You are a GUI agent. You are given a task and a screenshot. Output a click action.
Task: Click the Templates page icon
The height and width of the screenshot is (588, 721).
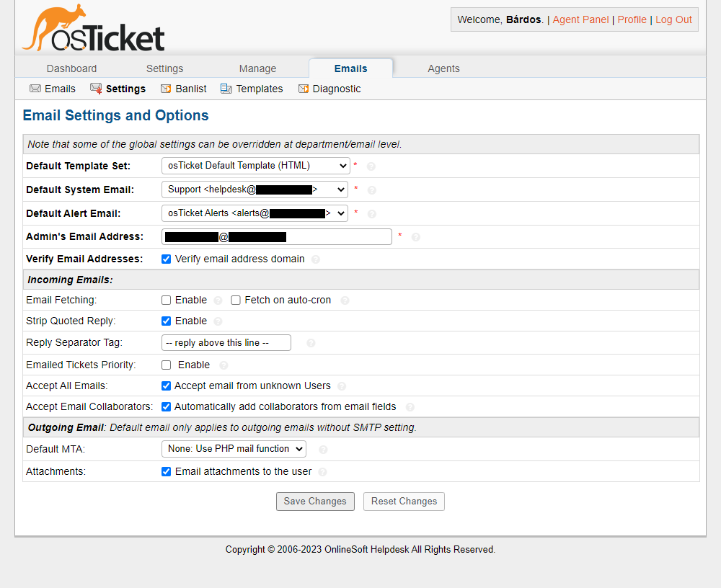click(227, 88)
